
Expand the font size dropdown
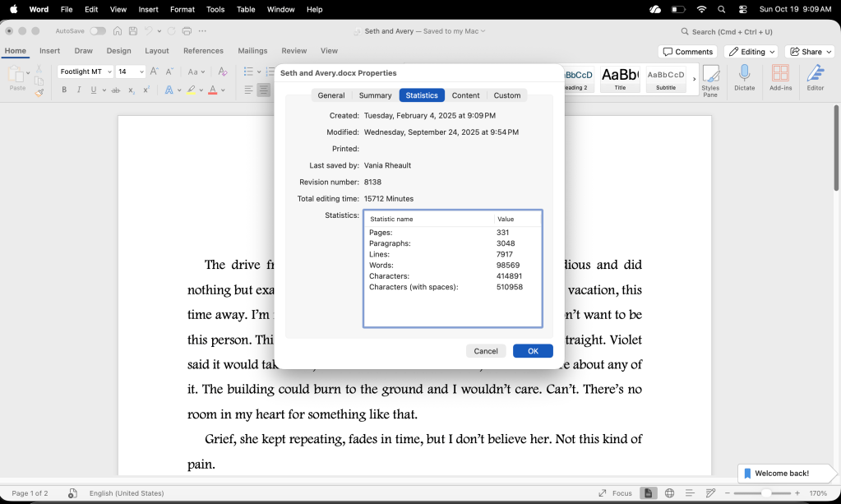141,71
